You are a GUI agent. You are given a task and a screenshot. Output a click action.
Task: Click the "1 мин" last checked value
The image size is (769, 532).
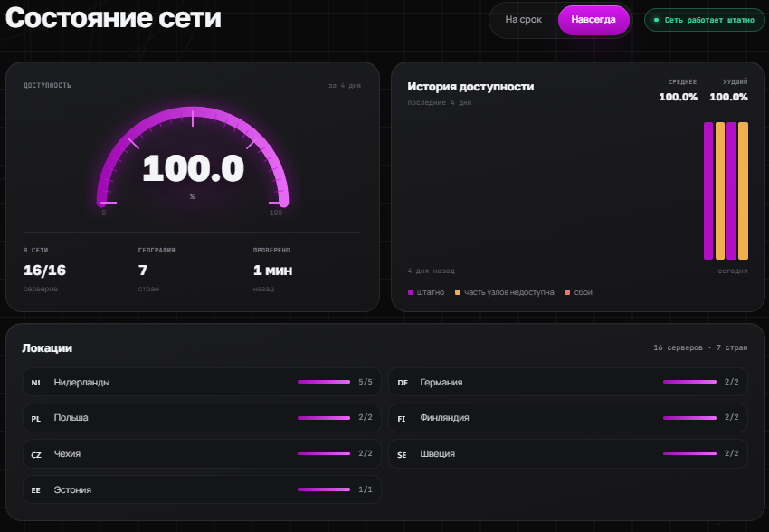point(272,271)
